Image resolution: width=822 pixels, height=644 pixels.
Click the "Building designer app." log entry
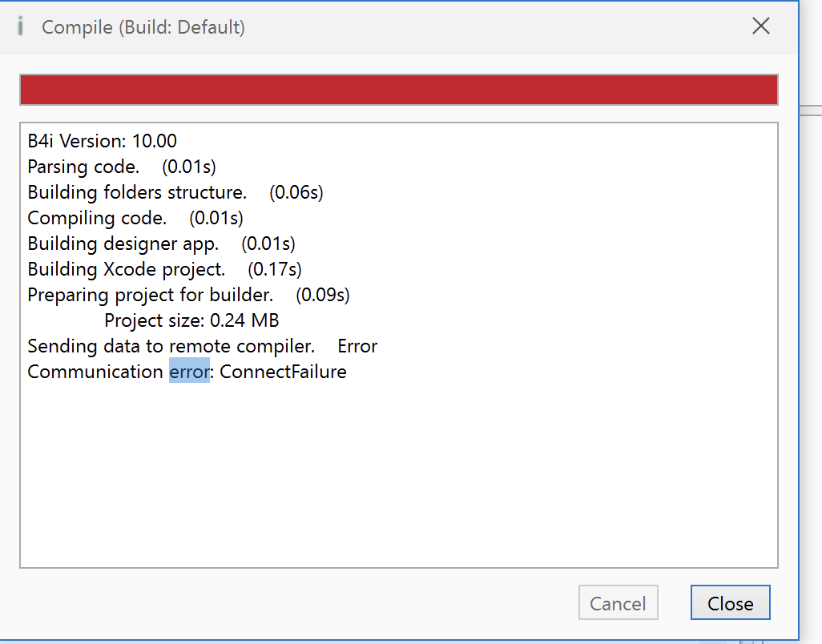pos(123,244)
